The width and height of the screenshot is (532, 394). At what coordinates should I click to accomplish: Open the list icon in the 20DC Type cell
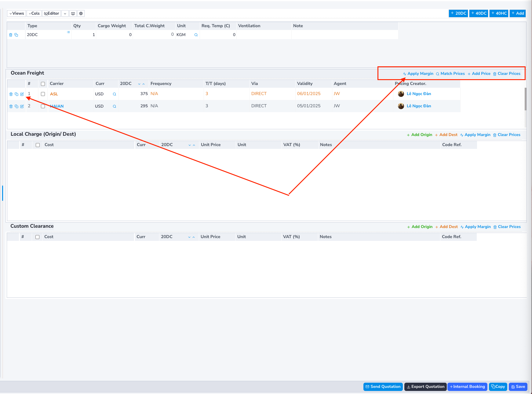68,32
